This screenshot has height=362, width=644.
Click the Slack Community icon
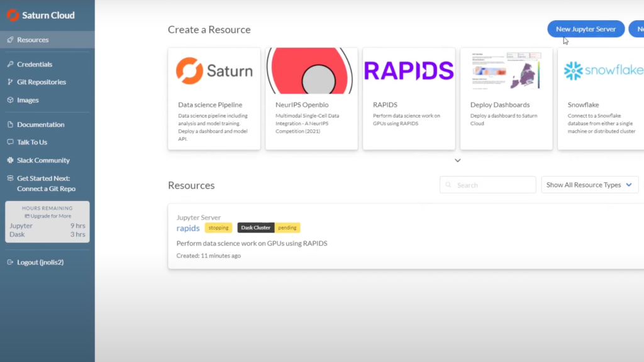(x=10, y=160)
